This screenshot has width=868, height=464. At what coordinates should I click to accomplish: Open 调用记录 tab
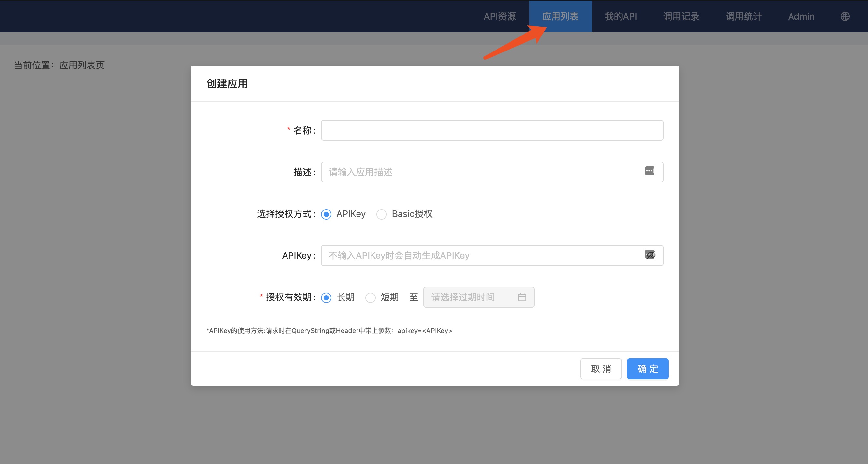(x=681, y=16)
